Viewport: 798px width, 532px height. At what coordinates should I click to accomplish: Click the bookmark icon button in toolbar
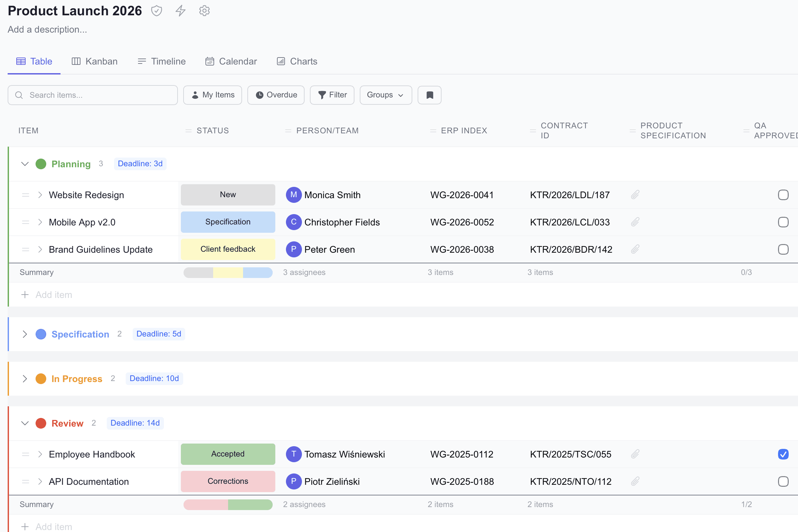click(x=429, y=95)
